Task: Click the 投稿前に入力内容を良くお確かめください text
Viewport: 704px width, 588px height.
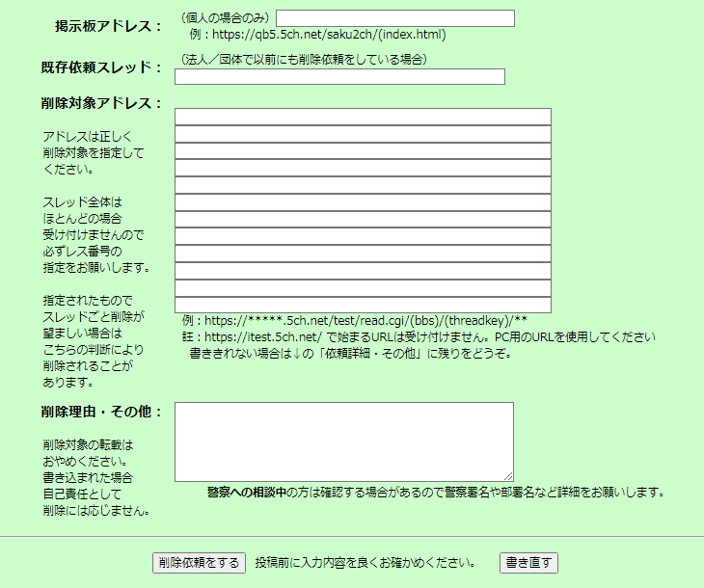Action: [x=366, y=563]
